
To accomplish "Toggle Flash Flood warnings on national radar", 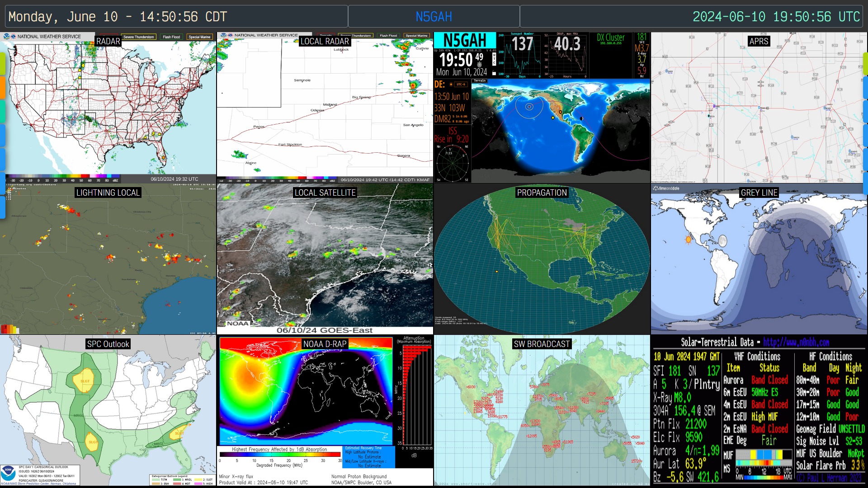I will [x=171, y=37].
